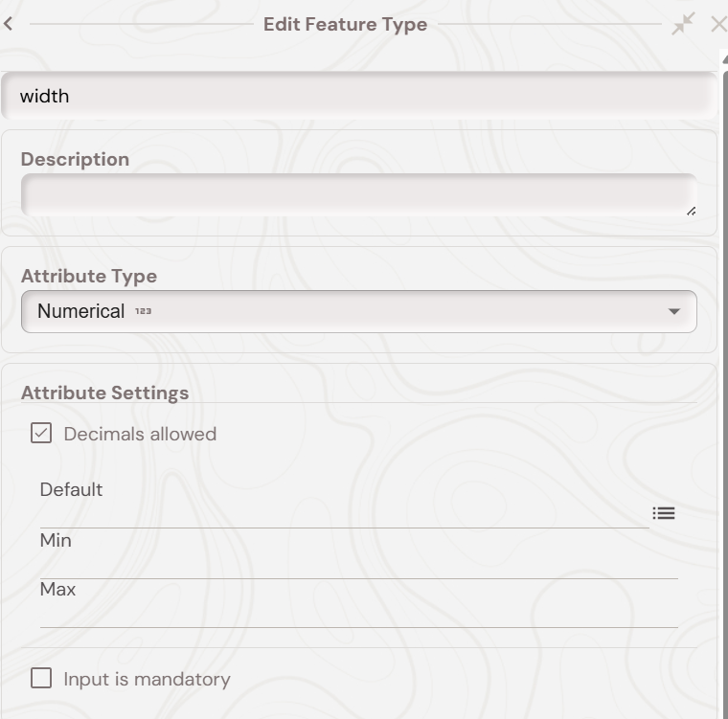The image size is (728, 719).
Task: Expand the Numerical dropdown arrow
Action: (x=674, y=312)
